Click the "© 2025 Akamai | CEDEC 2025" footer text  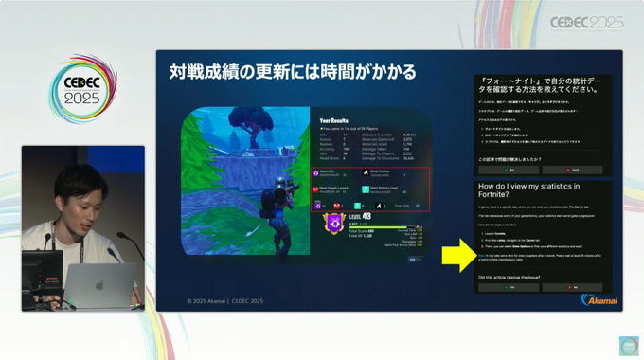pos(225,301)
